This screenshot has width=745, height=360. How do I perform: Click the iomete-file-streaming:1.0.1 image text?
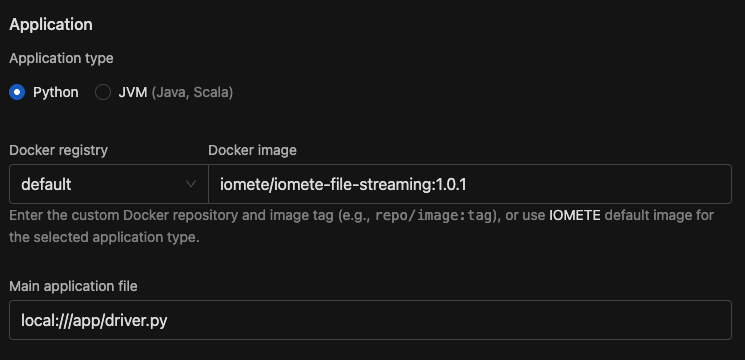(343, 184)
